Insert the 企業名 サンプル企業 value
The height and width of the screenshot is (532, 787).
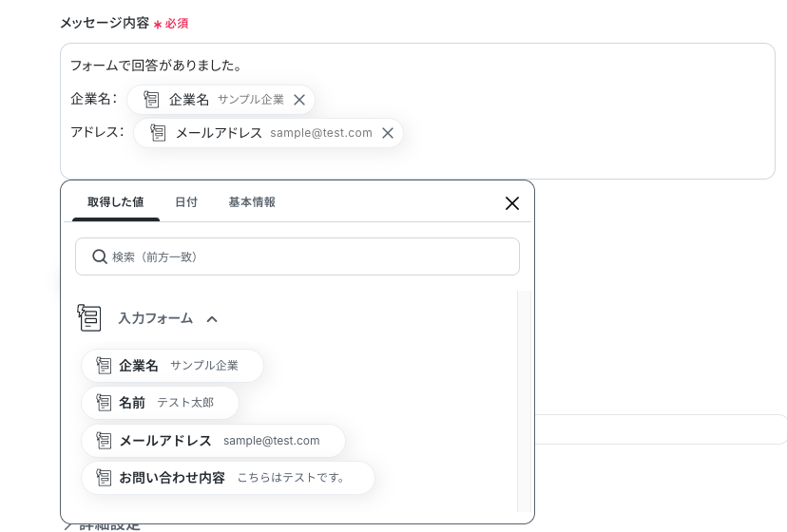coord(172,366)
